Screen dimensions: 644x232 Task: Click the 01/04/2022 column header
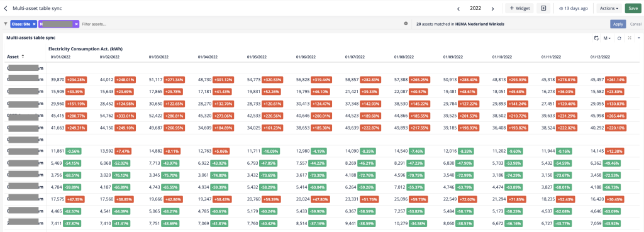(x=208, y=57)
